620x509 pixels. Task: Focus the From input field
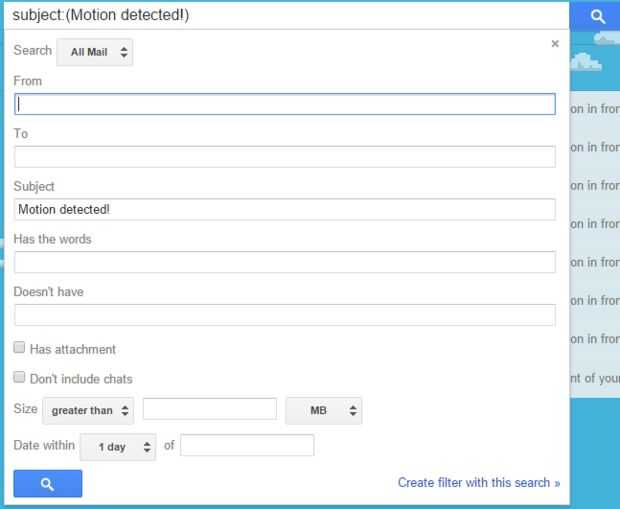285,104
